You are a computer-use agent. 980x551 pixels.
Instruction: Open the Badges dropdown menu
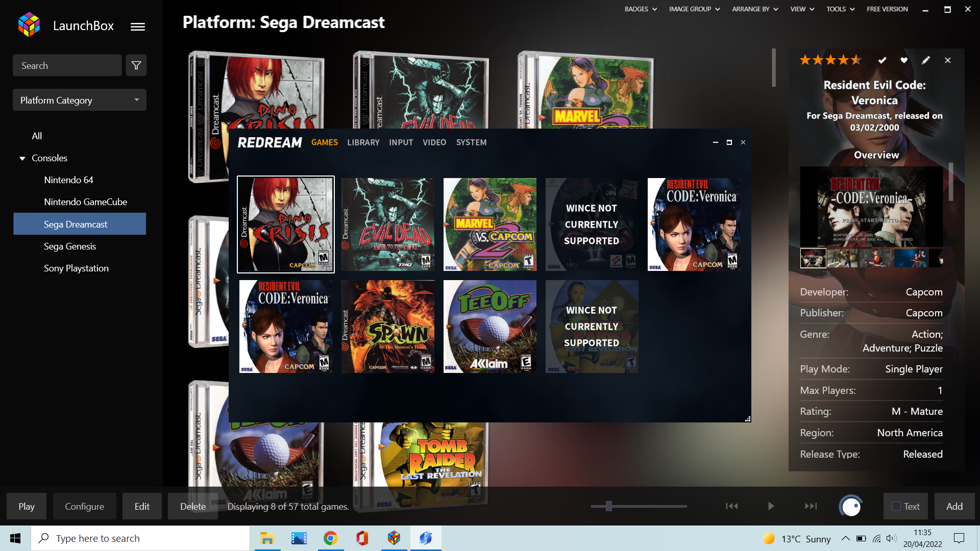pos(641,9)
